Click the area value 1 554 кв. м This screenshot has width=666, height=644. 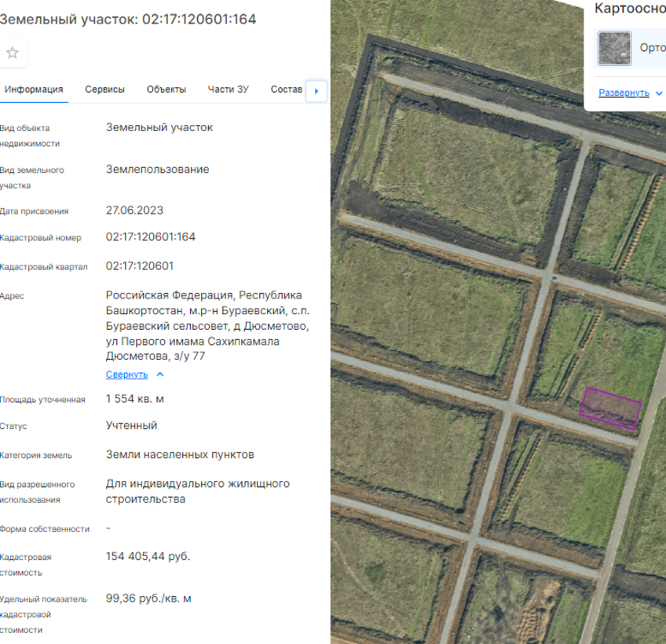coord(135,398)
